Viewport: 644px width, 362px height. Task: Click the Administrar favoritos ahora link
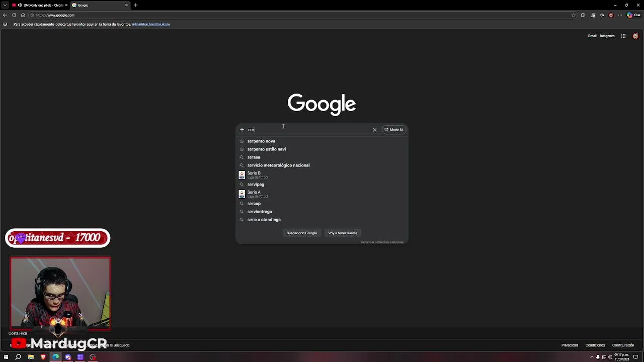point(150,24)
